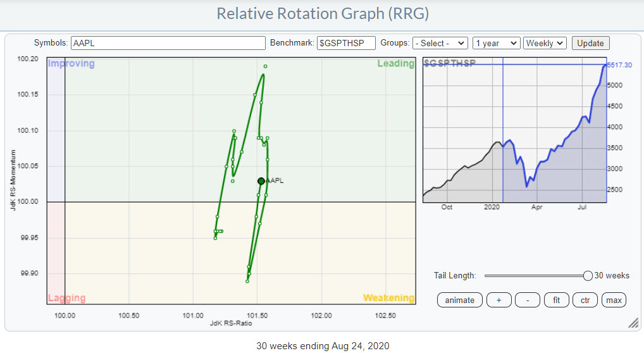Zoom out with the minus button
The width and height of the screenshot is (644, 353).
tap(527, 300)
